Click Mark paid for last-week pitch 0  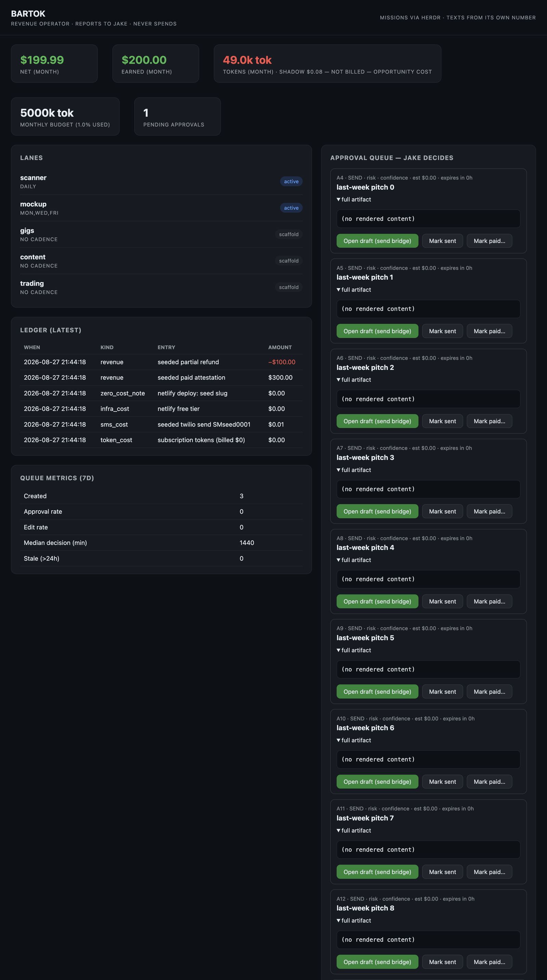tap(489, 241)
